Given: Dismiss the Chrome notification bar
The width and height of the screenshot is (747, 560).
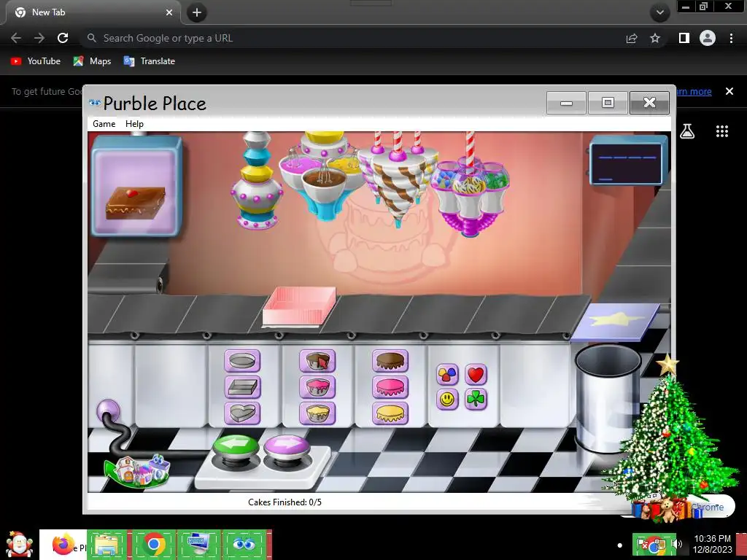Looking at the screenshot, I should (729, 91).
